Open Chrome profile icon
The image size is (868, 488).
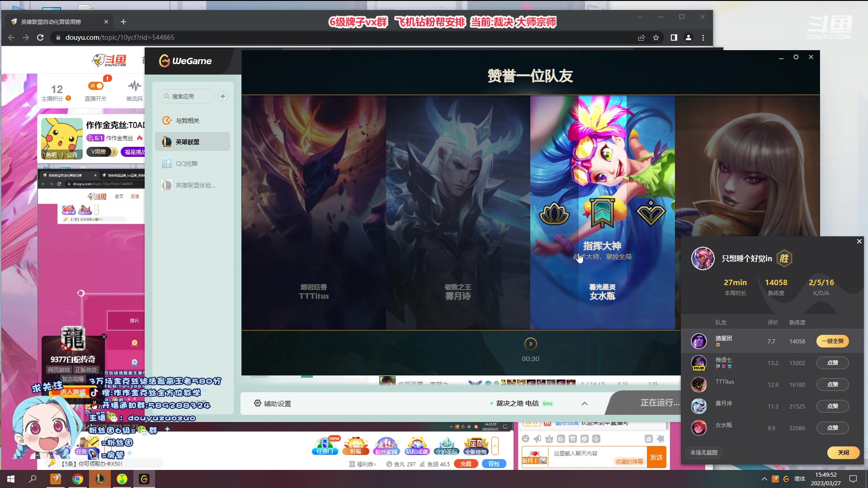[x=689, y=38]
